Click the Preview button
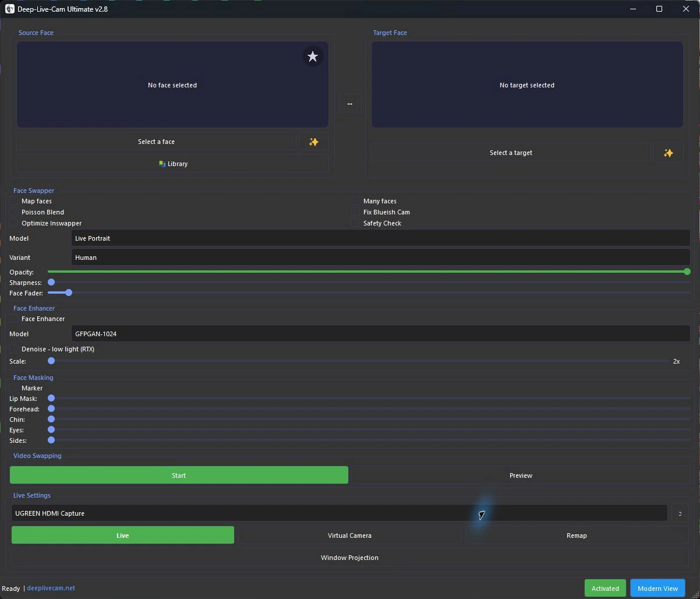Viewport: 700px width, 599px height. 521,475
